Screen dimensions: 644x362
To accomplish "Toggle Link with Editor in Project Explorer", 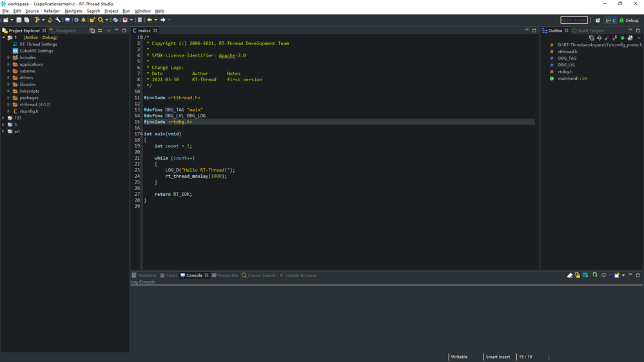I will (x=100, y=30).
